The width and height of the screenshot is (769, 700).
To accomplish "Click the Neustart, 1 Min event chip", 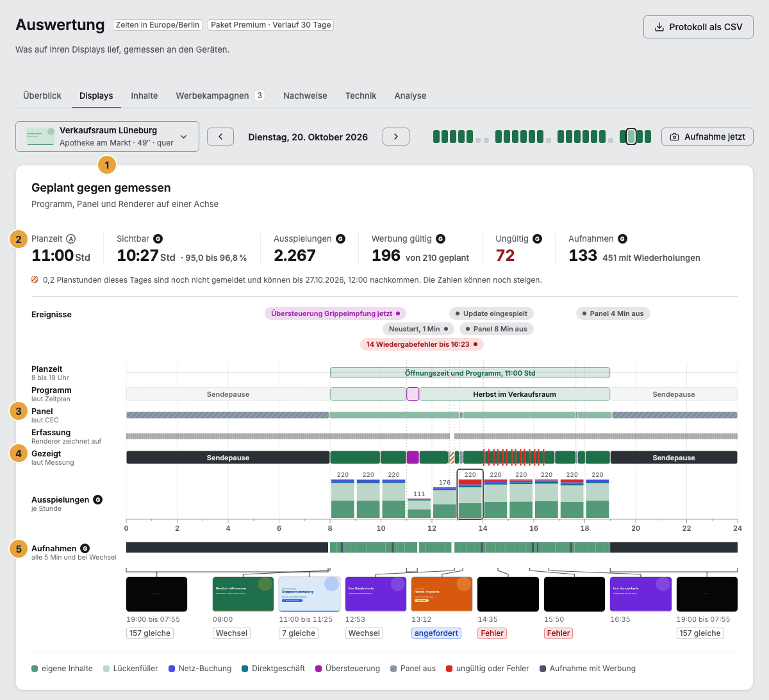I will [418, 329].
